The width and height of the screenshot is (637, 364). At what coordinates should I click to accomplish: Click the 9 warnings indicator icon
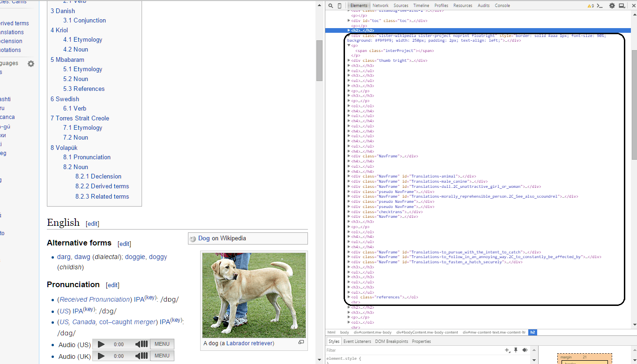point(590,6)
